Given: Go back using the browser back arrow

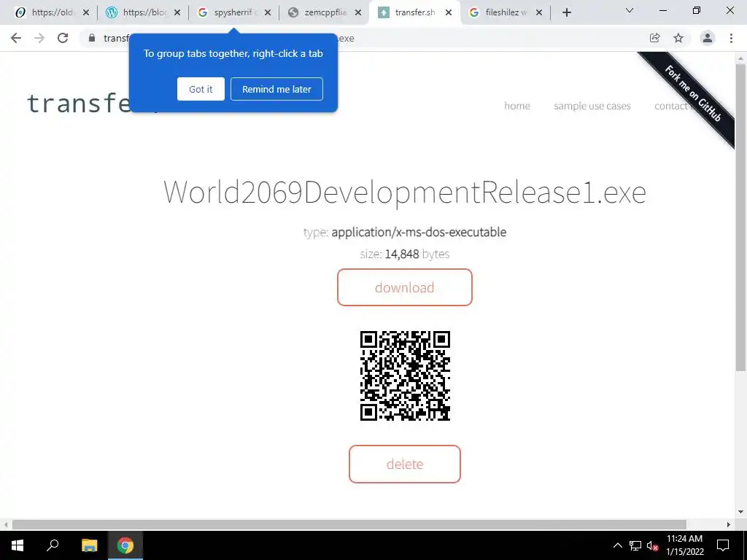Looking at the screenshot, I should (16, 38).
